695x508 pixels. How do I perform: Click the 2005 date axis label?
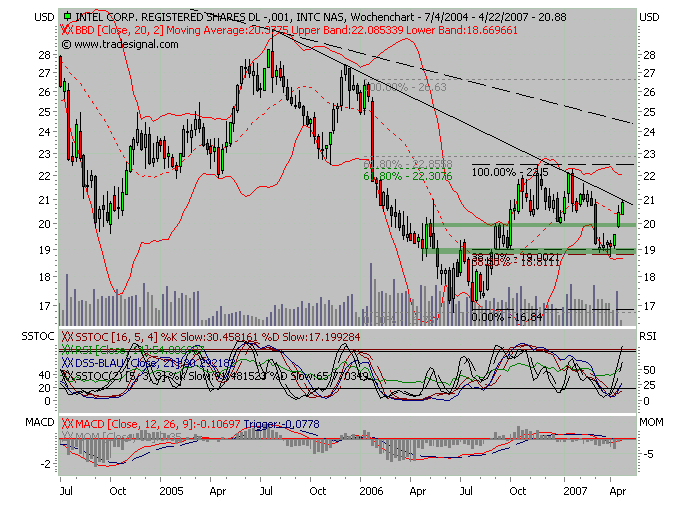(171, 491)
